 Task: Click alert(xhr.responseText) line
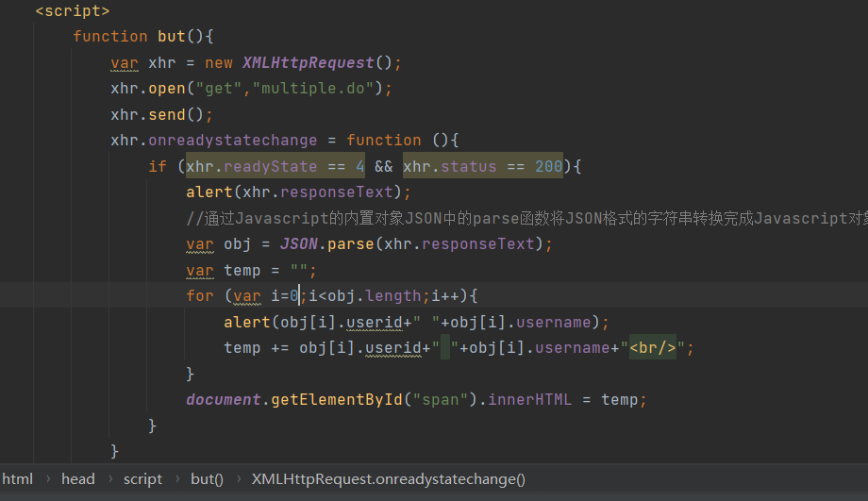pyautogui.click(x=298, y=192)
